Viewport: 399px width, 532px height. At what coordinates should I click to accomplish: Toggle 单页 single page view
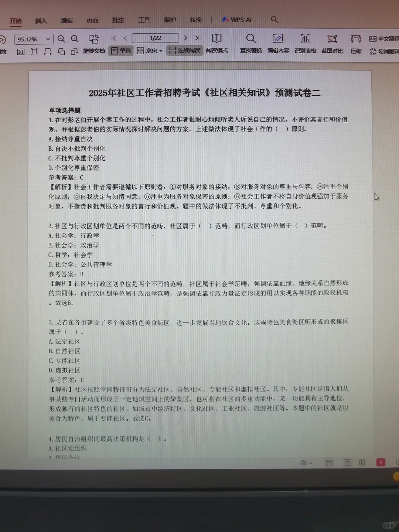(121, 51)
